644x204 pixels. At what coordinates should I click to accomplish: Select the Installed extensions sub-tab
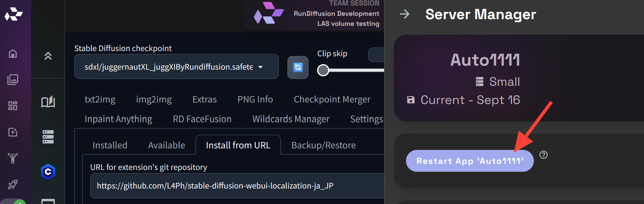pyautogui.click(x=110, y=145)
